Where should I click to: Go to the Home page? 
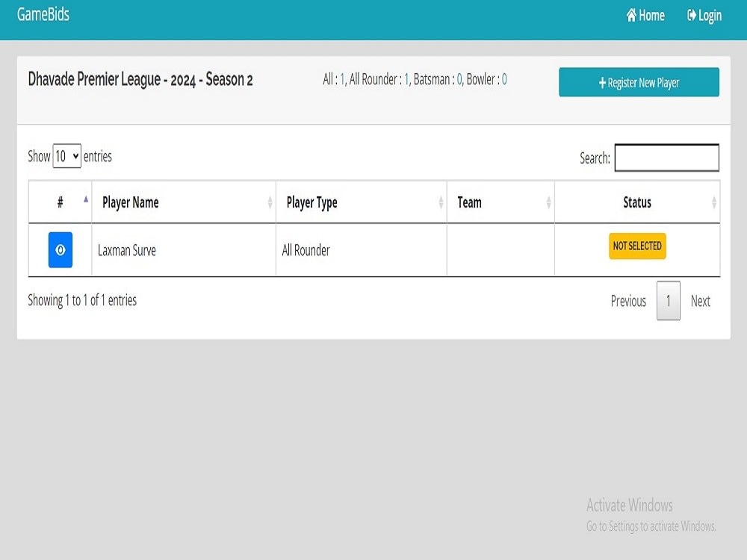(x=645, y=15)
